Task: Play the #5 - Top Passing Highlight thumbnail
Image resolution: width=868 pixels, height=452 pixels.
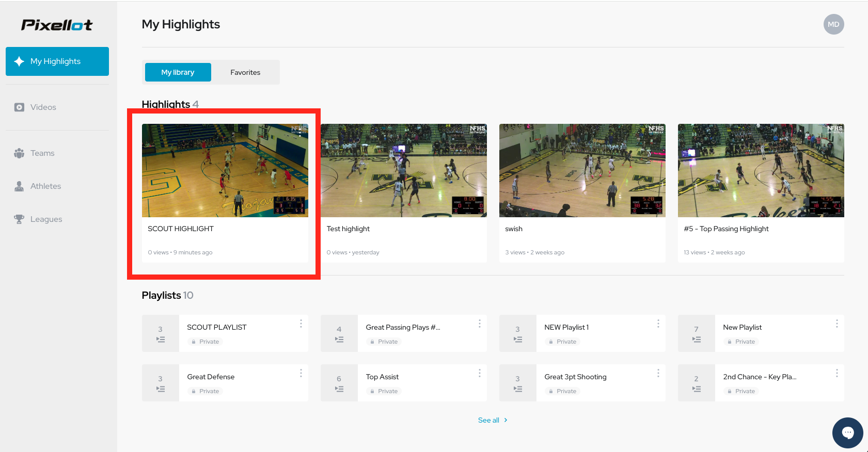Action: tap(761, 170)
